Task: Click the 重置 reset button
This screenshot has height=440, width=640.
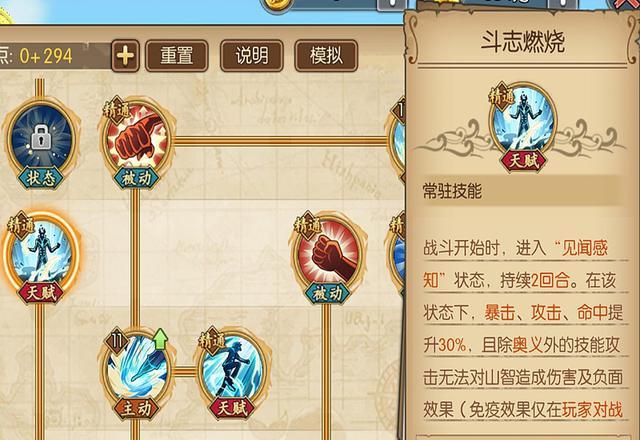Action: (x=177, y=56)
